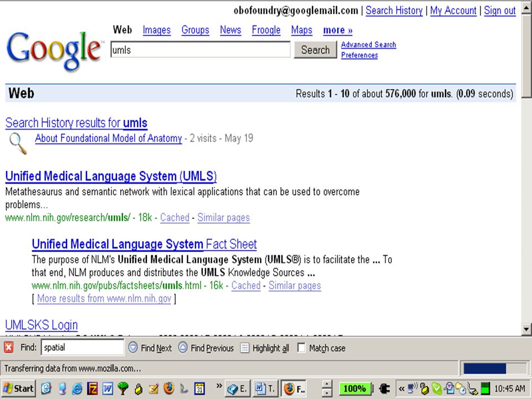Image resolution: width=532 pixels, height=399 pixels.
Task: Click the page scrollbar down arrow
Action: pos(526,329)
